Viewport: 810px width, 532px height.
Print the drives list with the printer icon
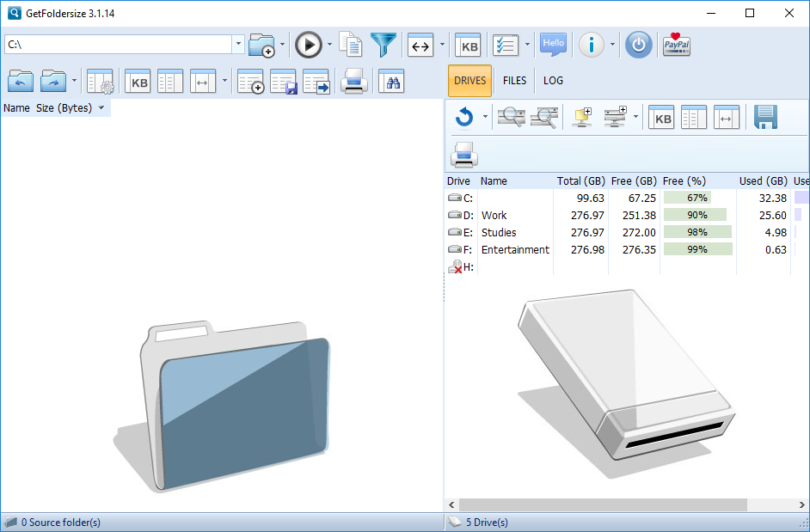pyautogui.click(x=463, y=155)
